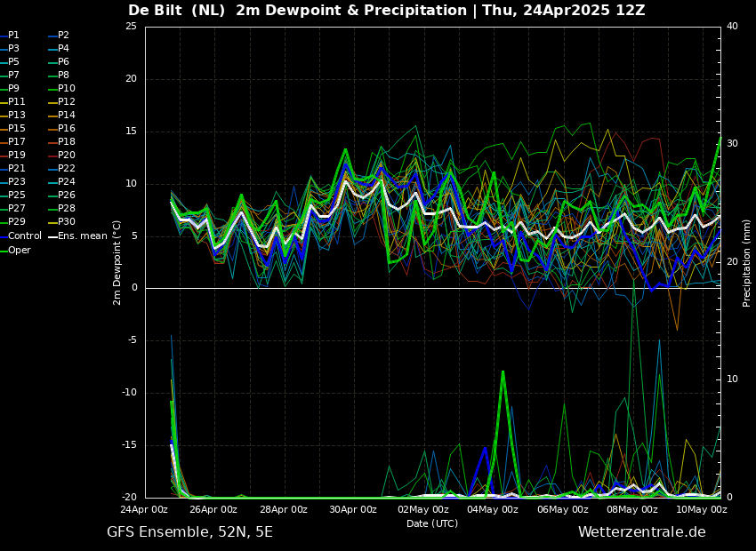Viewport: 756px width, 551px height.
Task: Select the P23 legend entry
Action: coord(17,182)
